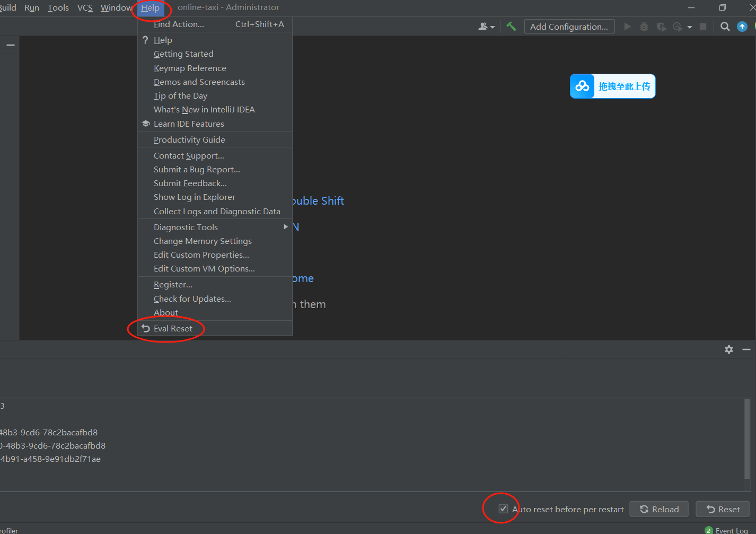Image resolution: width=756 pixels, height=534 pixels.
Task: Click the Double Shift hint text
Action: [318, 200]
